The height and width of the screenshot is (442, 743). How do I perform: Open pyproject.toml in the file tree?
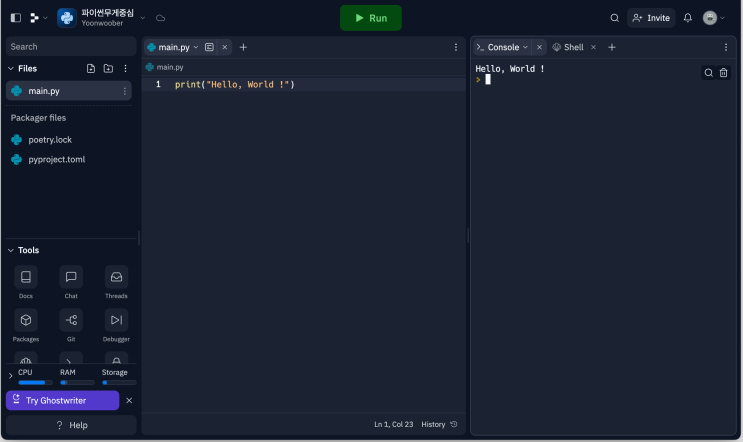pos(56,159)
